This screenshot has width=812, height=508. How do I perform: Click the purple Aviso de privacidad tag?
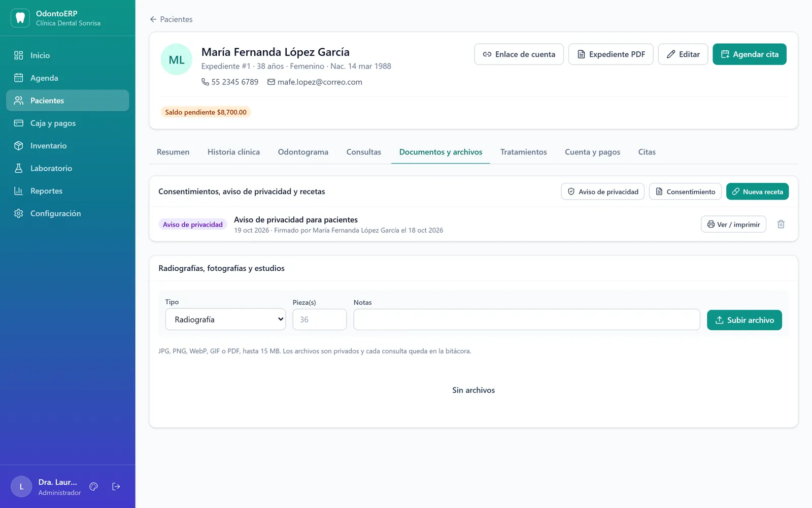pyautogui.click(x=193, y=225)
